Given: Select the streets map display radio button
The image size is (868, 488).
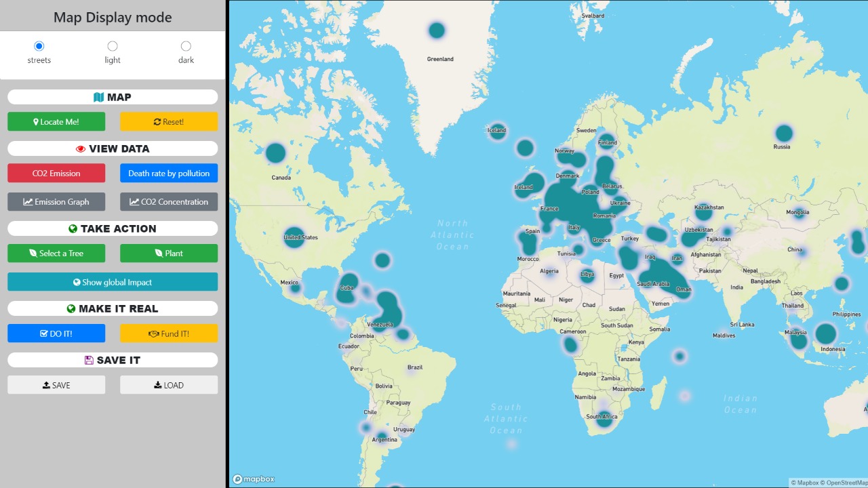Looking at the screenshot, I should click(39, 46).
